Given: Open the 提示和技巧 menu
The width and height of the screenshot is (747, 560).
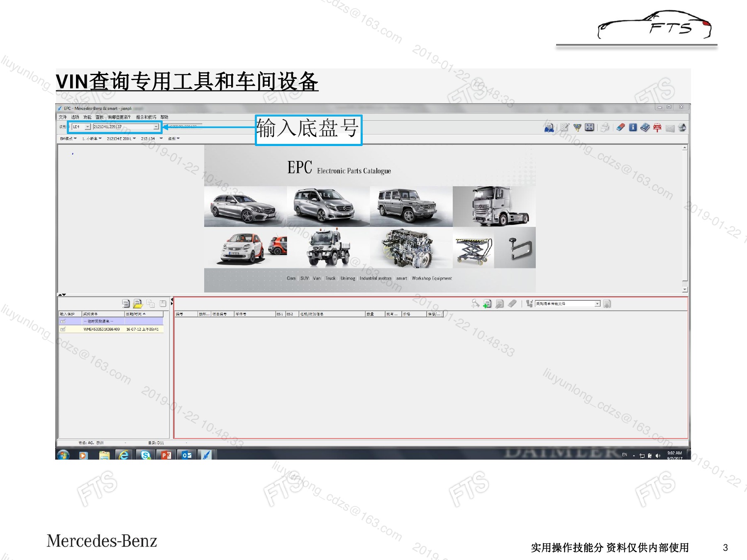Looking at the screenshot, I should tap(146, 117).
